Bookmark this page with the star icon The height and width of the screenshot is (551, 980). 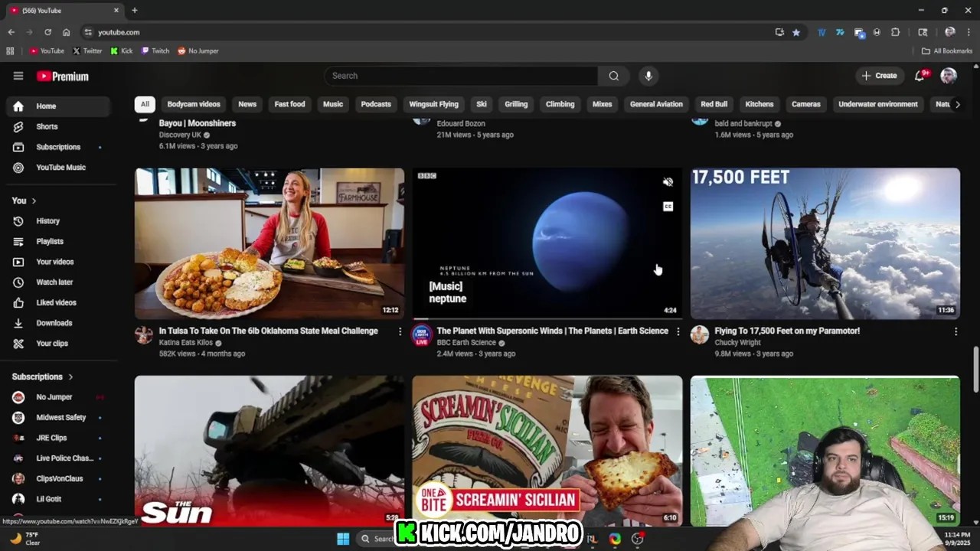(796, 32)
